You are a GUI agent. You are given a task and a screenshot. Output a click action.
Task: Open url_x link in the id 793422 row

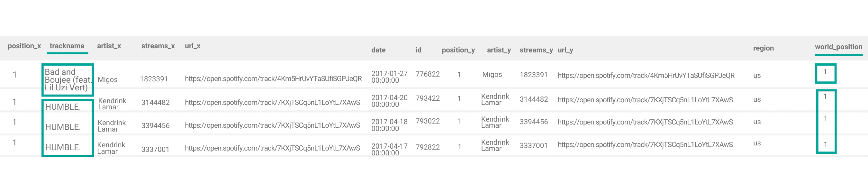coord(272,102)
